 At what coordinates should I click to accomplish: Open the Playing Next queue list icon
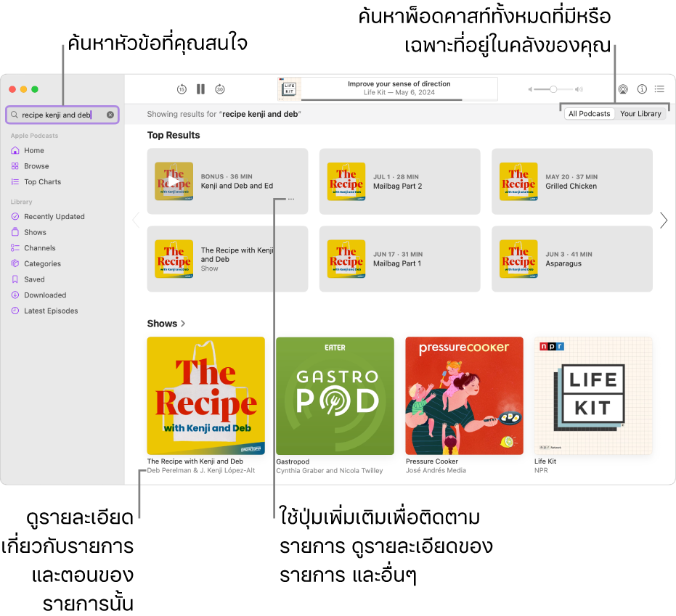[x=659, y=89]
